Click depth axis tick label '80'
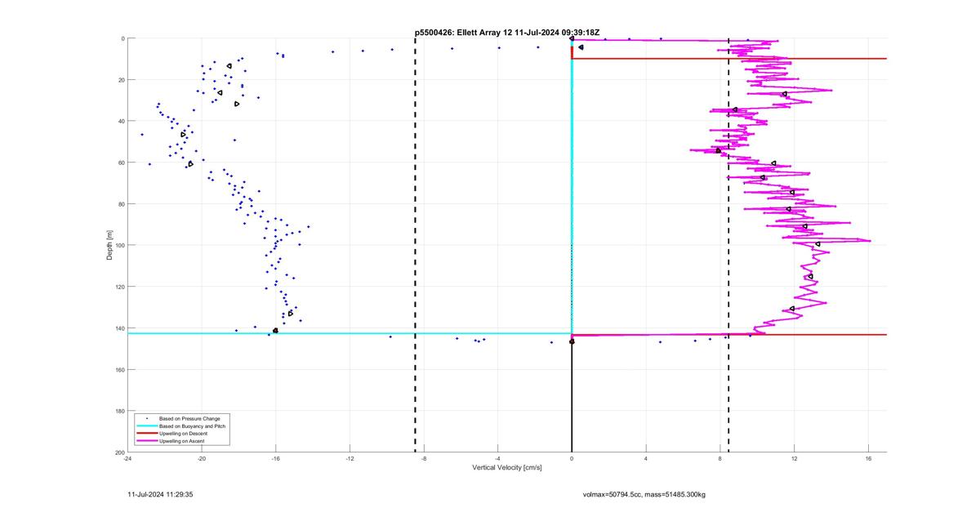Screen dimensions: 980x508 coord(121,204)
